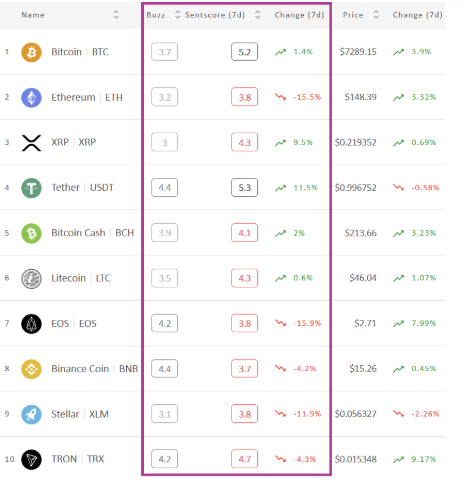Click the Stellar rocket logo icon
This screenshot has width=470, height=484.
point(31,414)
